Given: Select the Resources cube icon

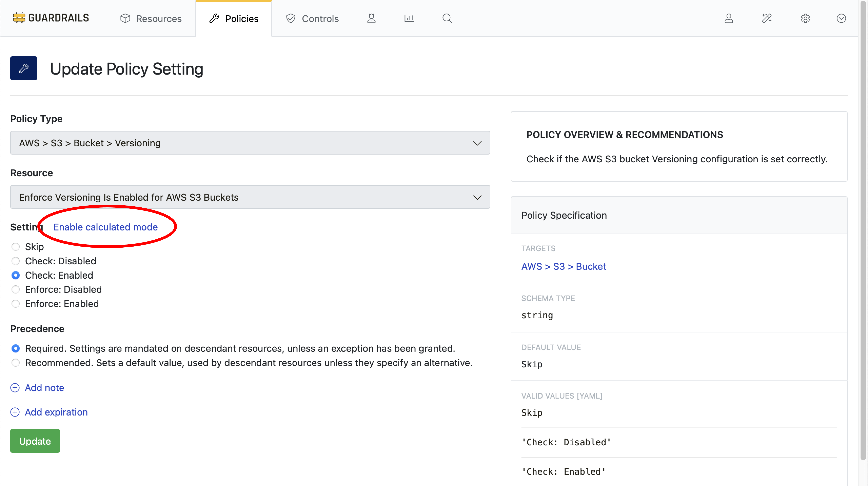Looking at the screenshot, I should [x=125, y=18].
